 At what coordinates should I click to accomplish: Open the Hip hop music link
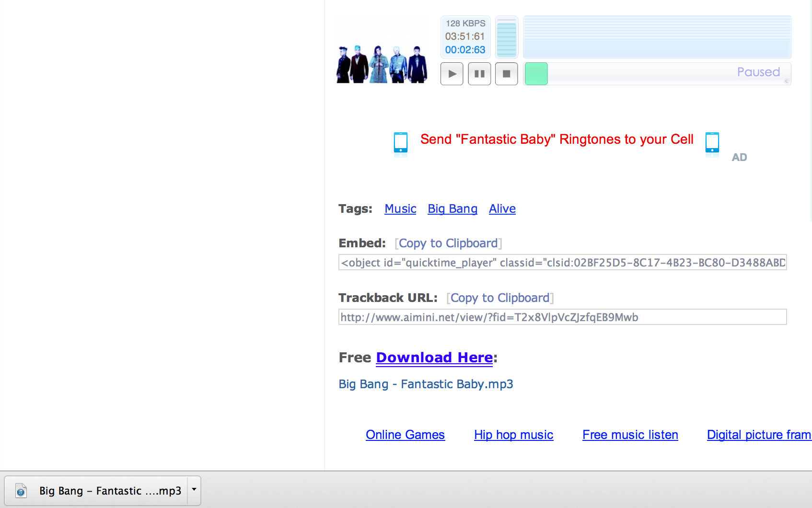point(513,435)
